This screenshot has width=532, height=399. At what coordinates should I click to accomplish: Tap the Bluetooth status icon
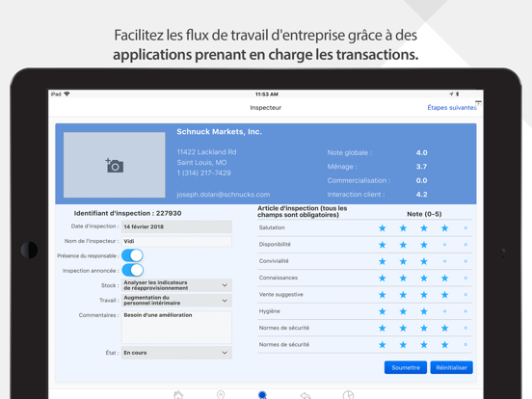click(x=458, y=94)
